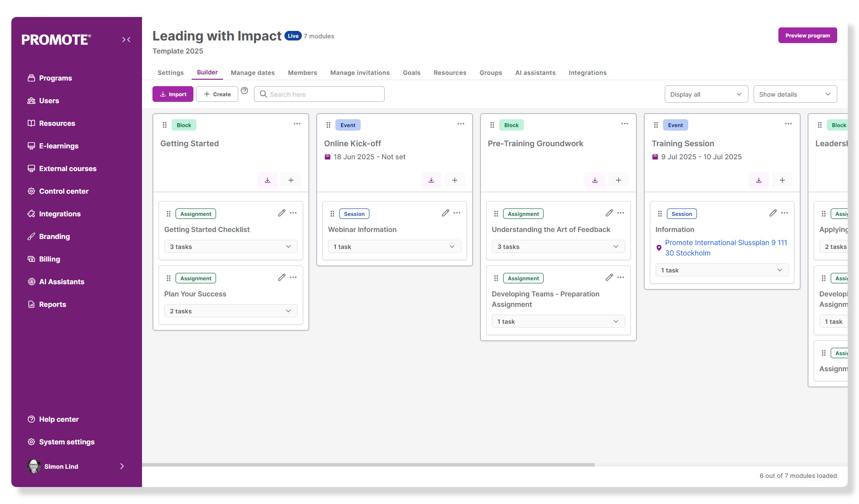Open the Display all dropdown
Screen dimensions: 859x504
(x=706, y=94)
